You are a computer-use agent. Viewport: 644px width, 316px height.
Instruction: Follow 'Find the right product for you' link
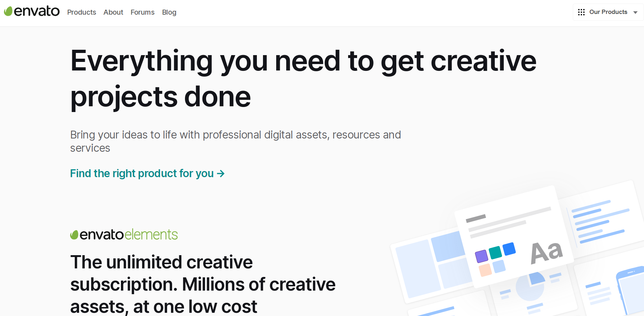[x=147, y=174]
